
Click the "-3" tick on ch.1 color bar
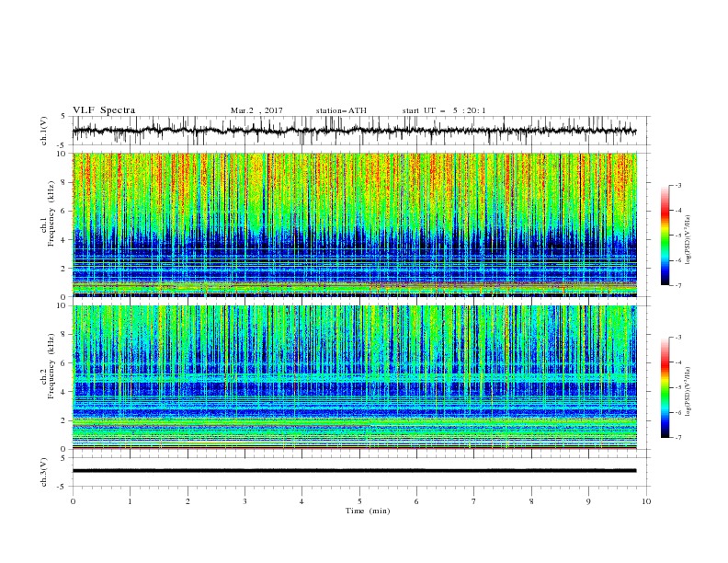[x=677, y=186]
